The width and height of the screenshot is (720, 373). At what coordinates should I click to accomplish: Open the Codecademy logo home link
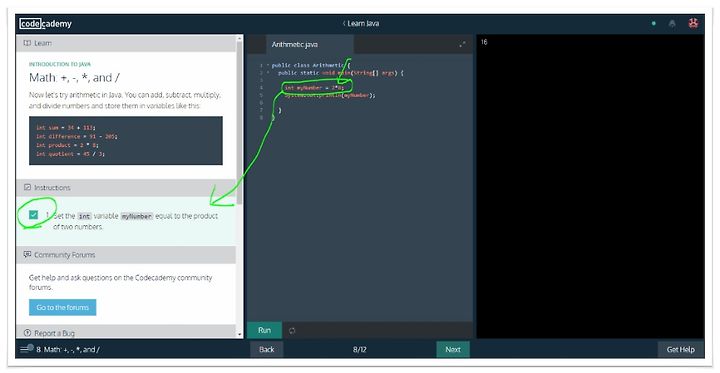coord(46,23)
